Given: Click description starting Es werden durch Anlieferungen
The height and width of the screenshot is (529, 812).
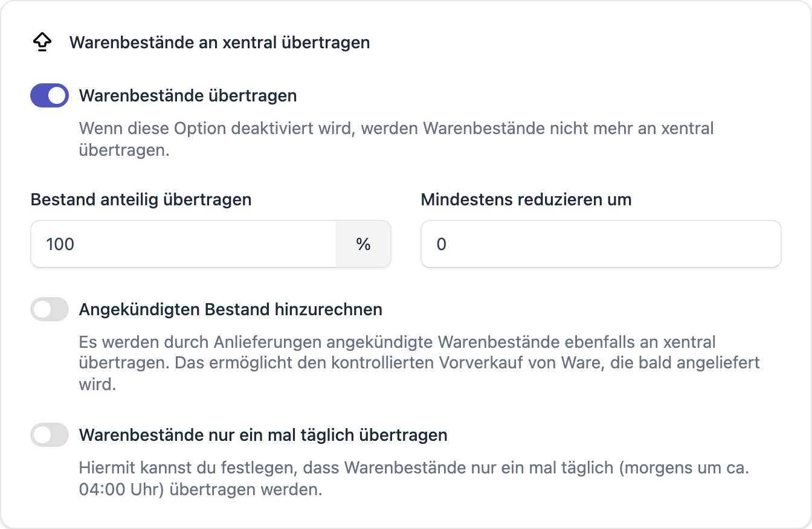Looking at the screenshot, I should (419, 363).
